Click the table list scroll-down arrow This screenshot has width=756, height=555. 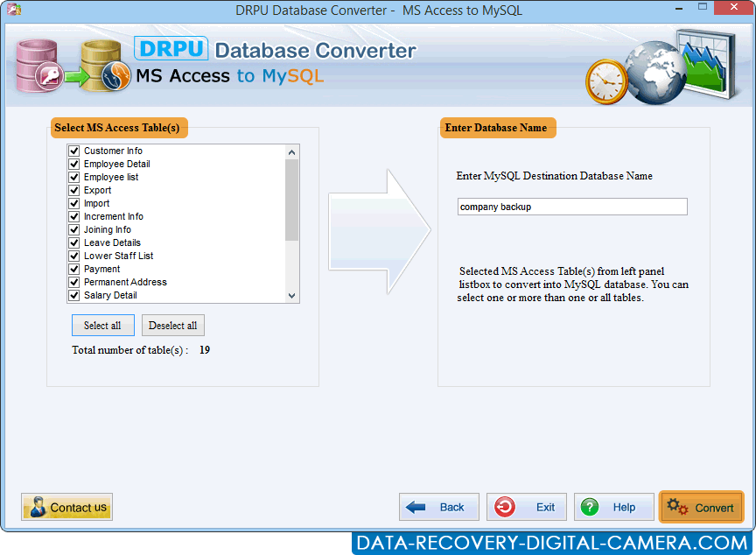(x=291, y=296)
